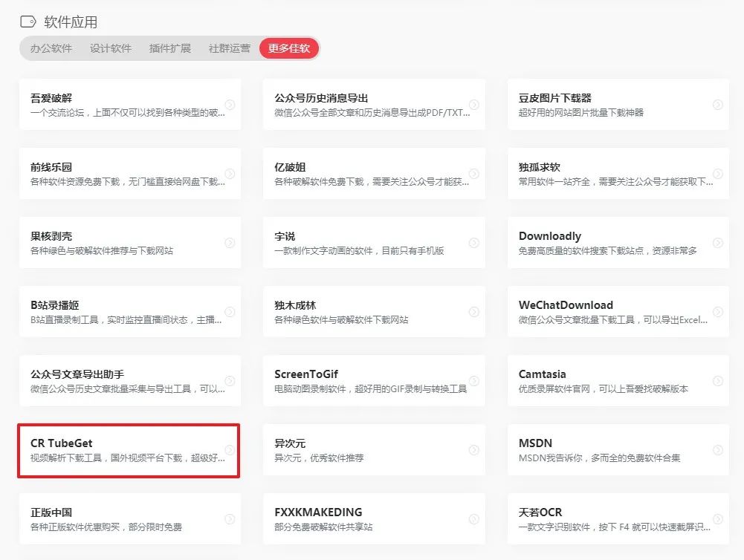Open the 前线乐园 title link

tap(51, 167)
